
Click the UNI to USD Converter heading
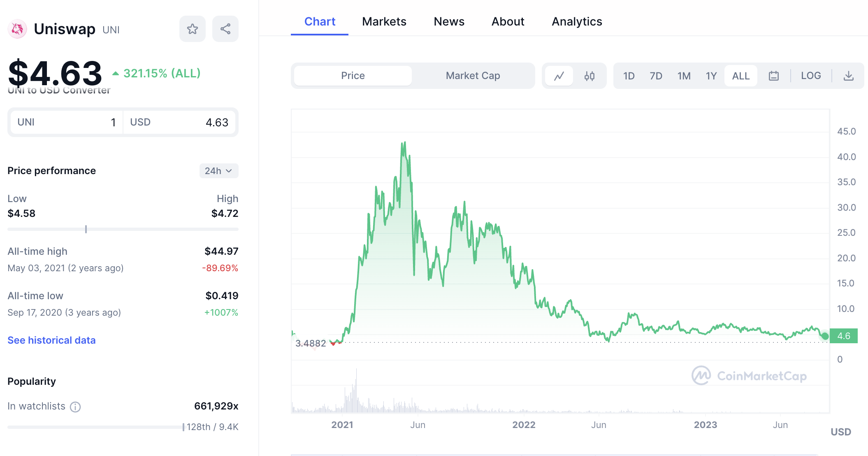[x=59, y=90]
